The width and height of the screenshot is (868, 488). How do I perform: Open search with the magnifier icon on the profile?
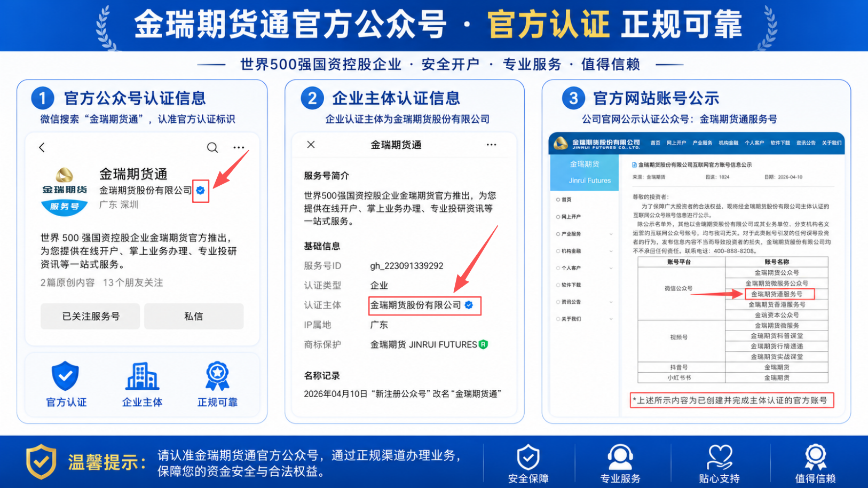tap(212, 147)
